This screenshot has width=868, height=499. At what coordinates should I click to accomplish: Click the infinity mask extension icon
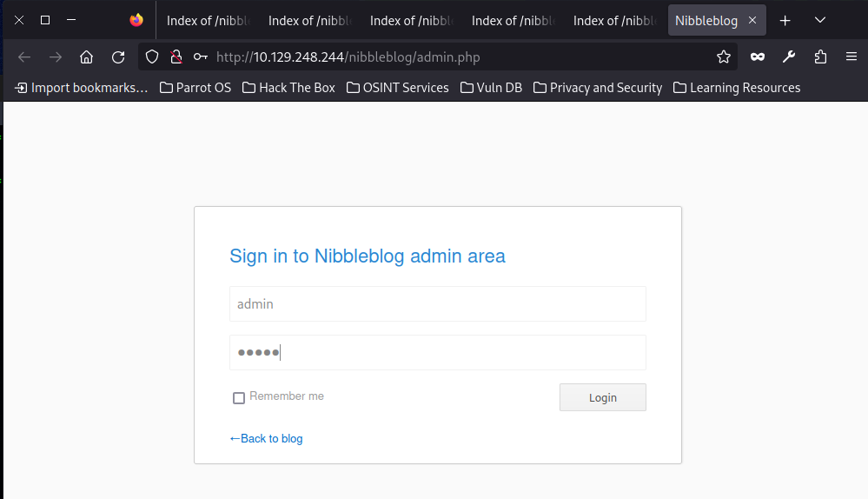pos(758,57)
